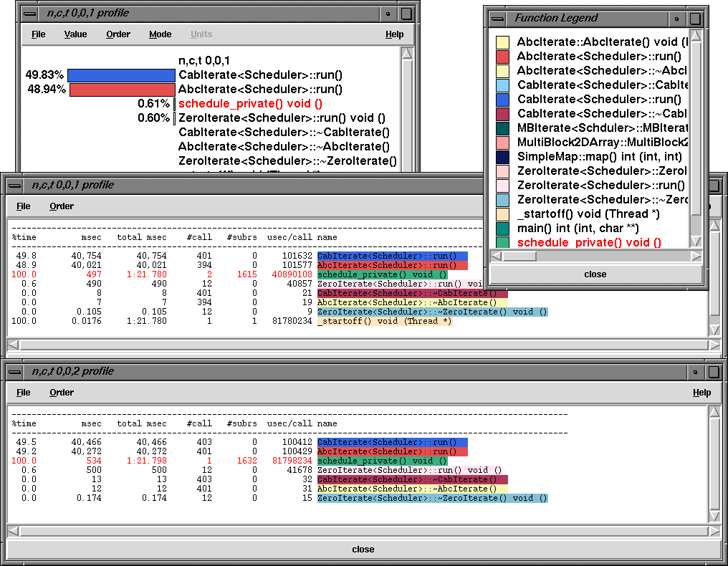Select main() int (int, char **) legend entry
Image resolution: width=728 pixels, height=566 pixels.
578,229
